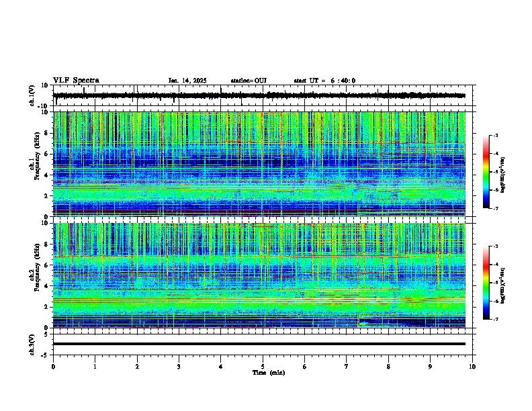Click the ch.1 "Frequency (kHz)" axis label
Screen dimensions: 532x411
point(37,156)
